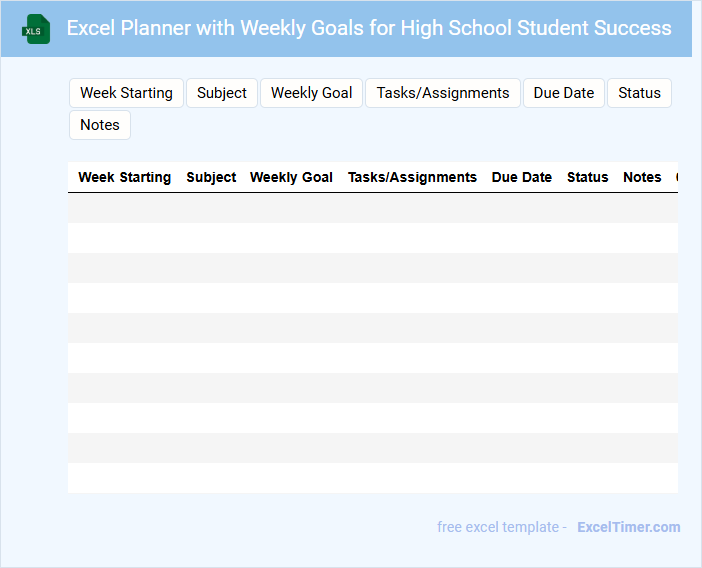Select the Week Starting tag button
Screen dimensions: 702x568
click(126, 93)
